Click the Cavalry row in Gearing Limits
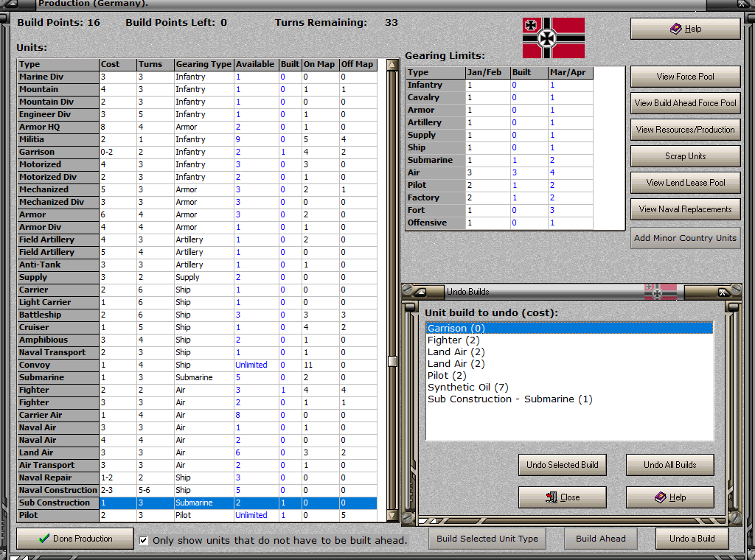 [x=500, y=98]
